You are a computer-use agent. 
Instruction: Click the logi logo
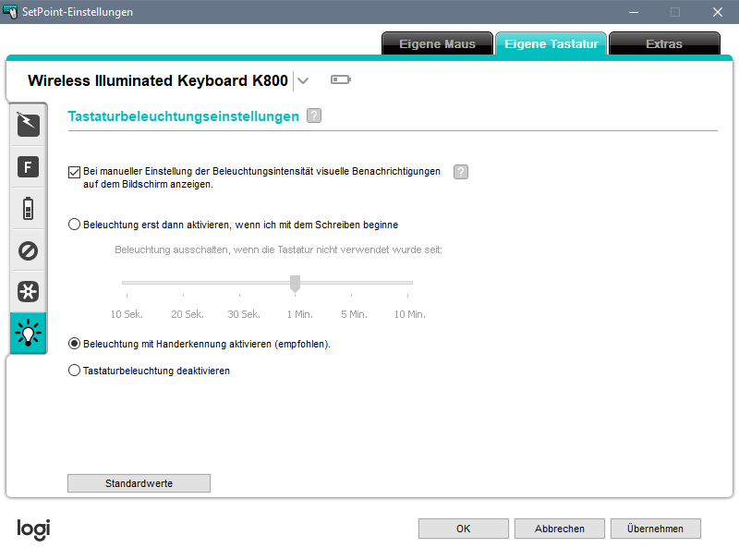33,529
